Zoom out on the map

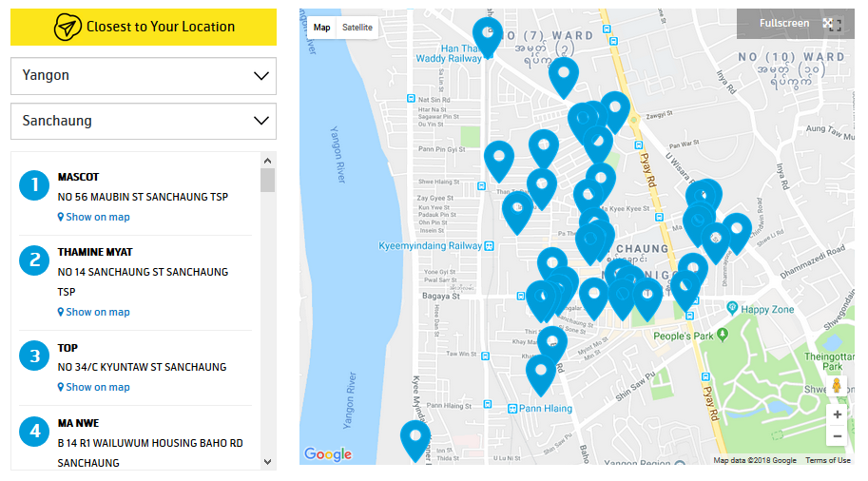click(837, 436)
